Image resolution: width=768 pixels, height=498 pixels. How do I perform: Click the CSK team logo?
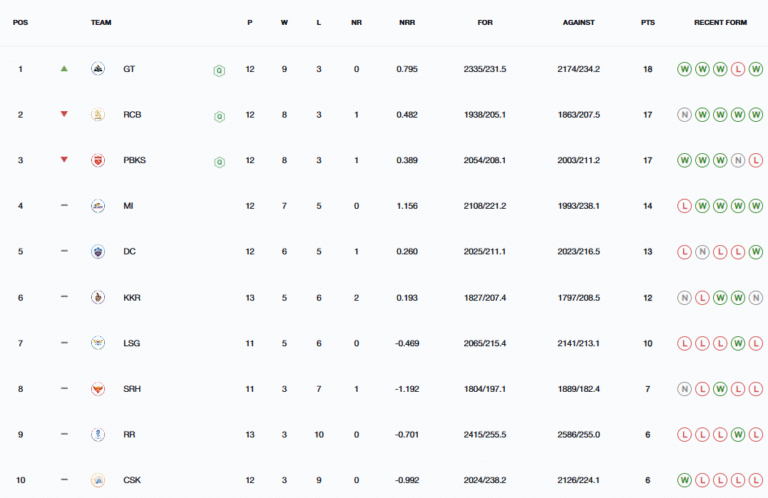tap(97, 479)
